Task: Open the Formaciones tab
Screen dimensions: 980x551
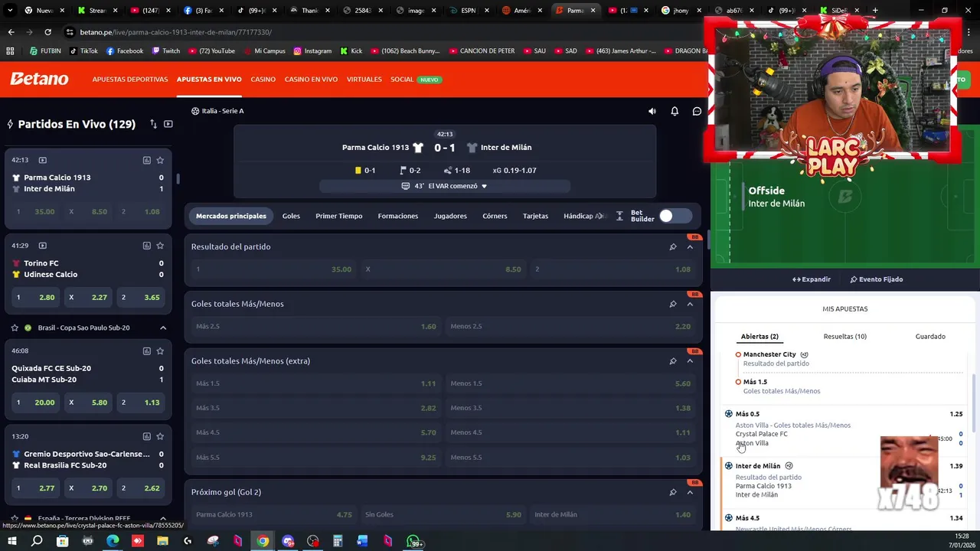Action: pyautogui.click(x=398, y=216)
